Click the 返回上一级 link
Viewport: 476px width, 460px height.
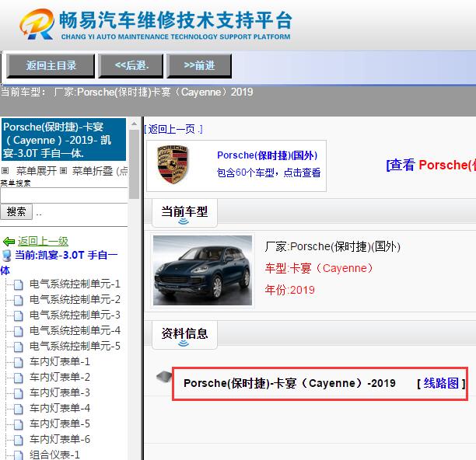(43, 242)
